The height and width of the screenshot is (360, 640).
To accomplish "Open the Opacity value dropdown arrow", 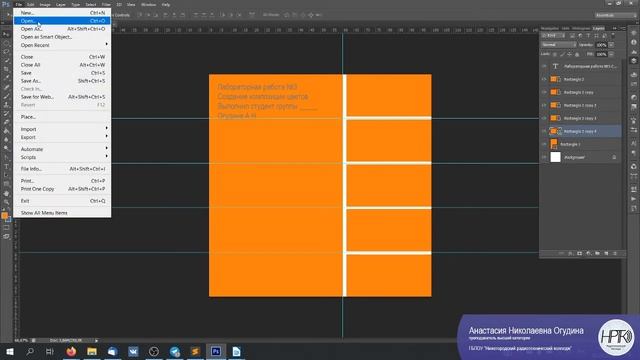I will [x=611, y=45].
